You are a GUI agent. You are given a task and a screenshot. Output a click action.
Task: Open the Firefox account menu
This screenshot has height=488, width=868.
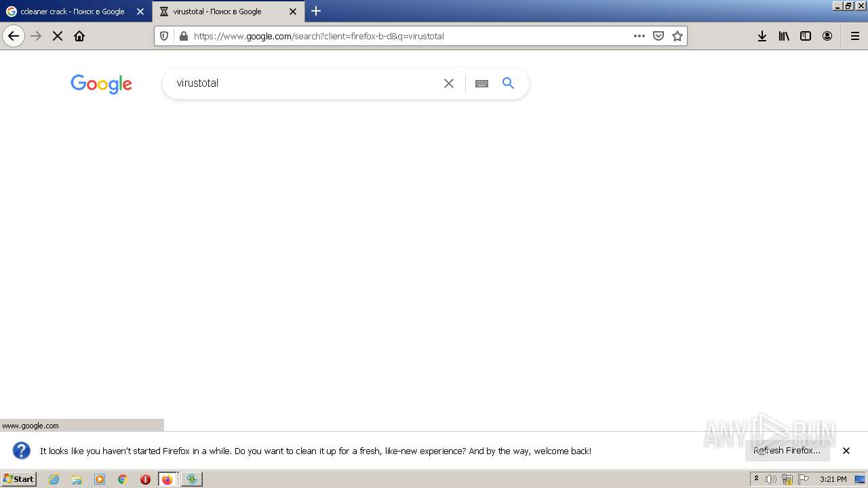tap(827, 36)
